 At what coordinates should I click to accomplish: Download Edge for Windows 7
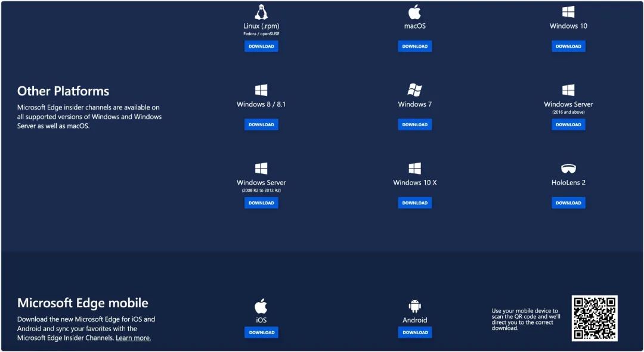pyautogui.click(x=415, y=124)
